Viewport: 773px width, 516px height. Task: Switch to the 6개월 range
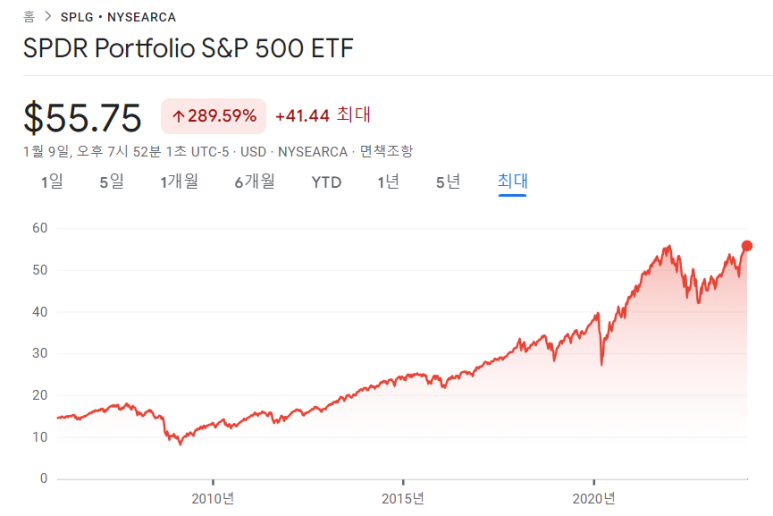point(255,182)
